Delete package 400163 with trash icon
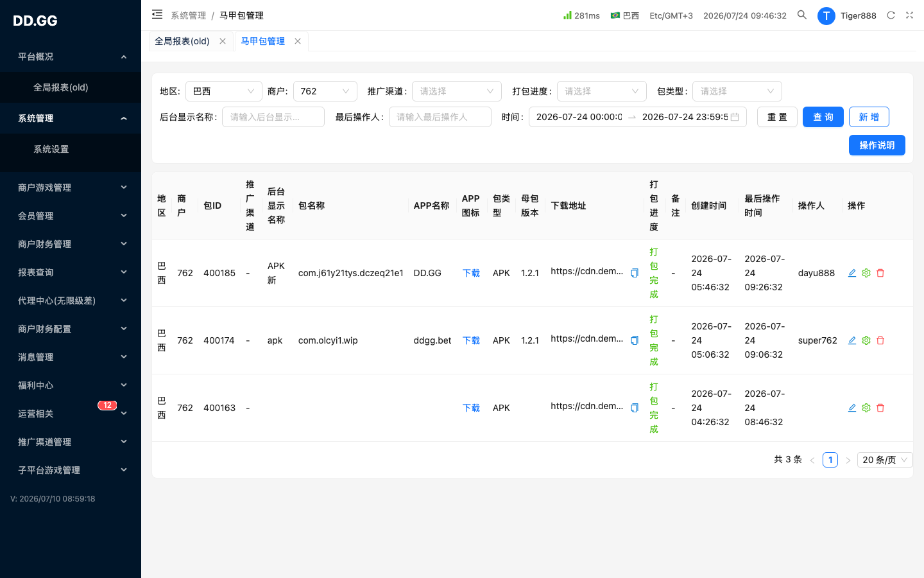 [880, 408]
